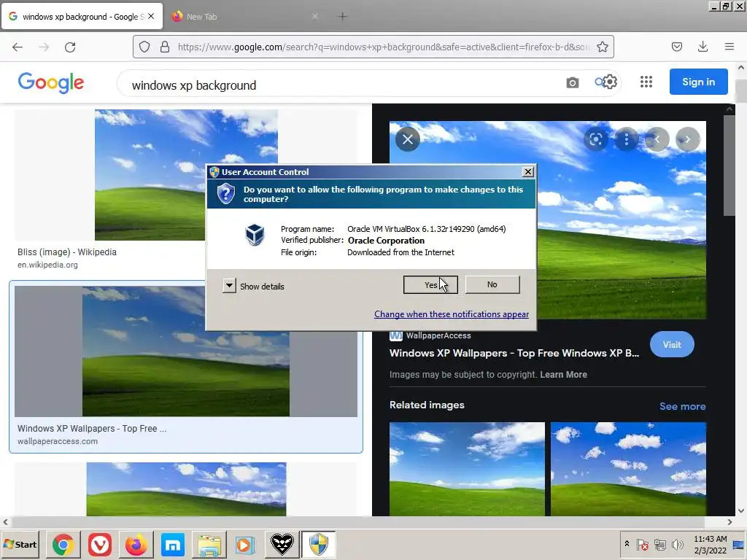This screenshot has width=747, height=560.
Task: Switch to windows xp background tab
Action: point(82,17)
